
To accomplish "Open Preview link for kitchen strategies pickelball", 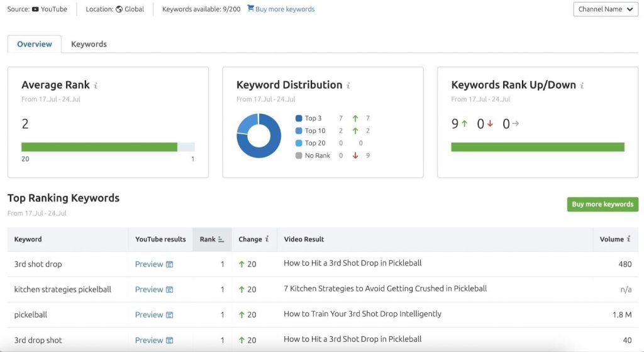I will 149,290.
